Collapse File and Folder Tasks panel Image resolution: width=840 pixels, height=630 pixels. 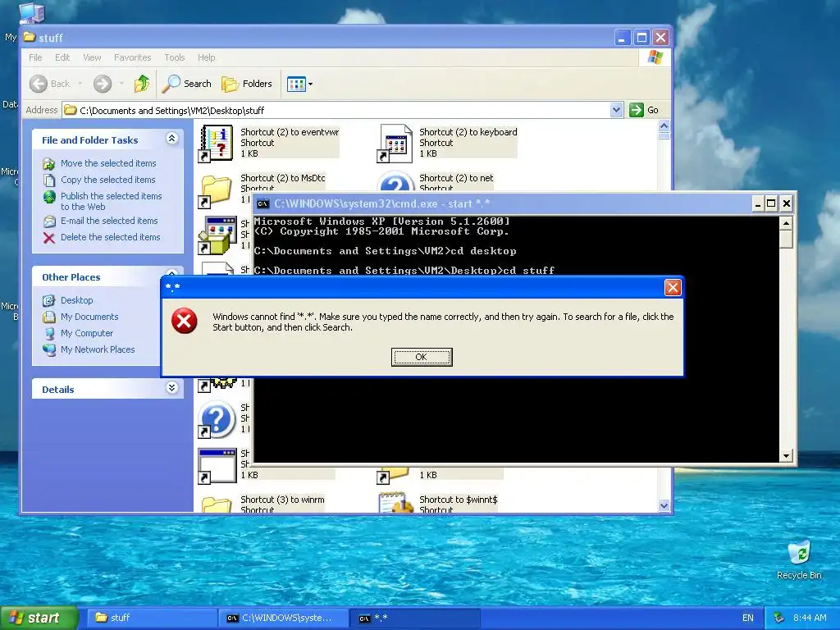point(171,139)
